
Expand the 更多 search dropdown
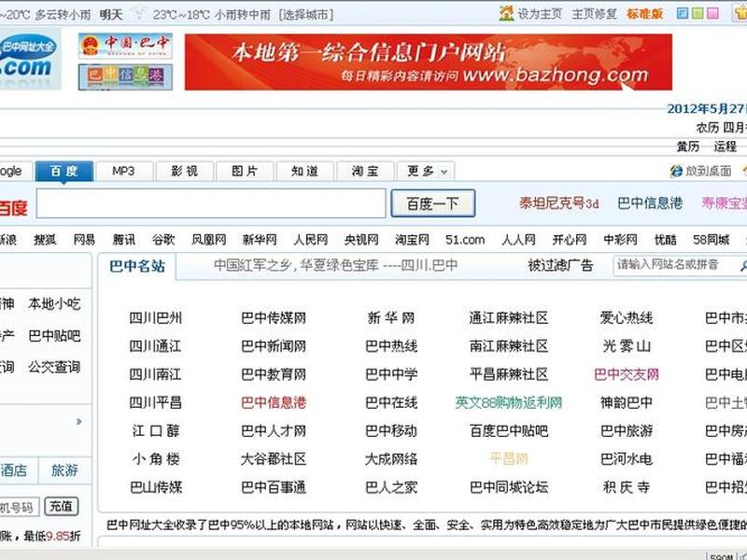pos(426,171)
